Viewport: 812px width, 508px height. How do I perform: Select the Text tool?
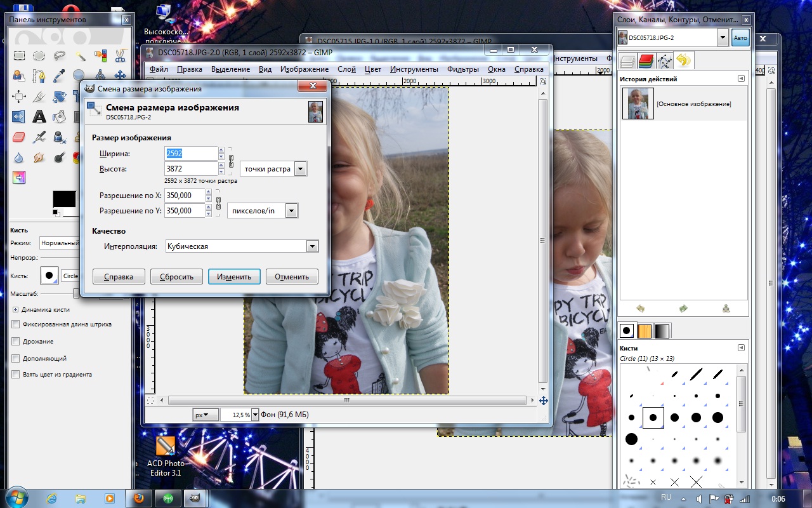(39, 117)
